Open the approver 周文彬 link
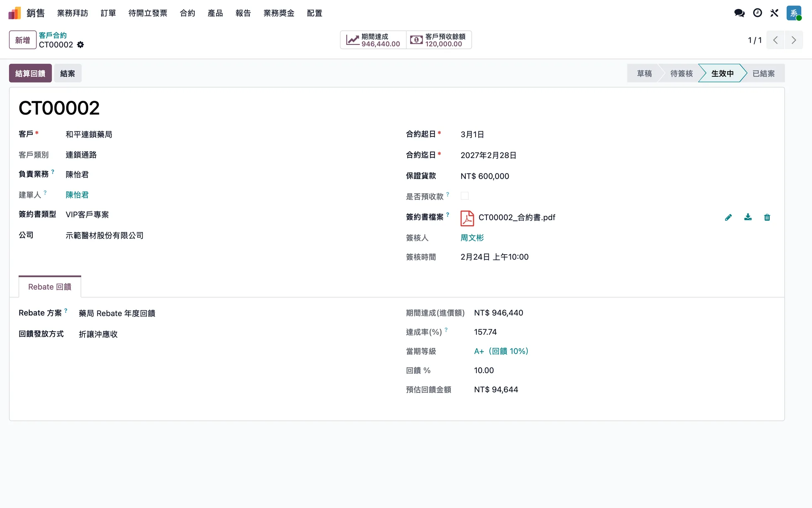Viewport: 812px width, 508px height. [472, 238]
